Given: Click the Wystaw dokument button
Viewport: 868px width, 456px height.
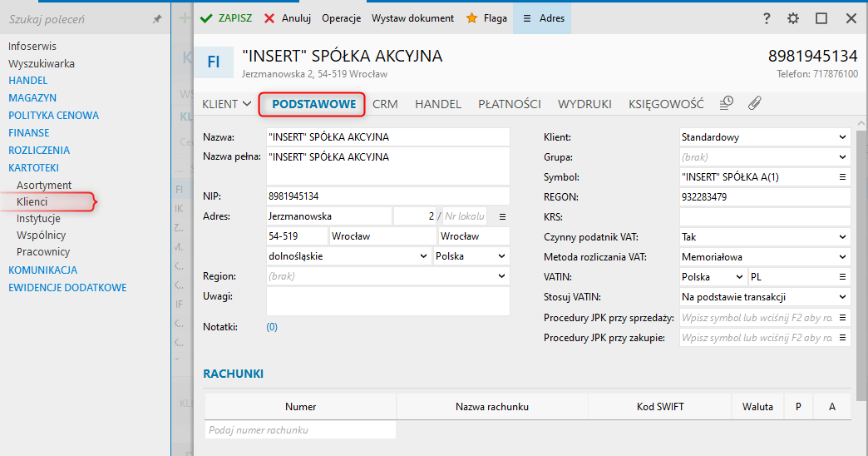Looking at the screenshot, I should pyautogui.click(x=412, y=17).
